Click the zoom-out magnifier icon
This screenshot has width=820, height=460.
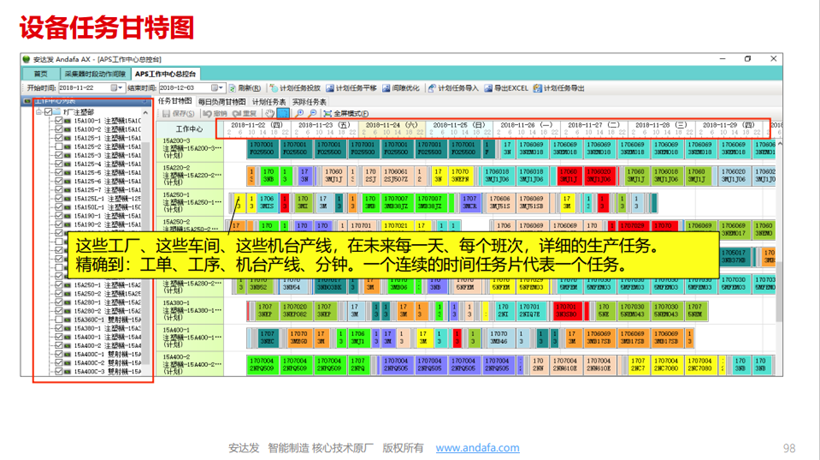(x=312, y=113)
